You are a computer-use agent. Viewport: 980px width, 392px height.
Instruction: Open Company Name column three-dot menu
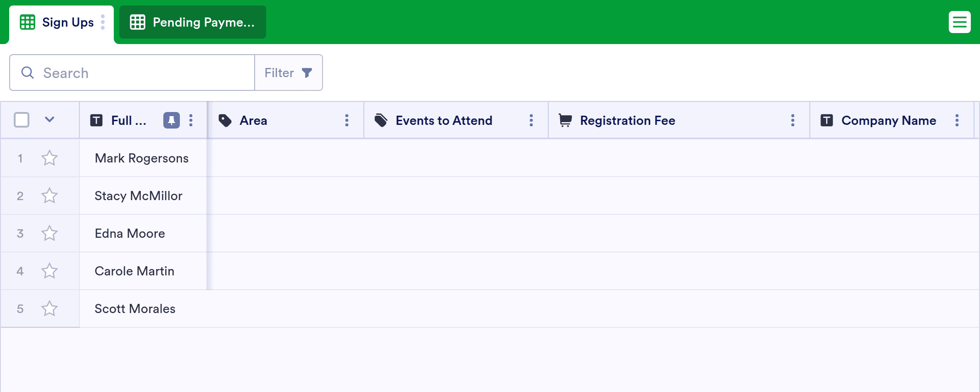click(x=957, y=120)
